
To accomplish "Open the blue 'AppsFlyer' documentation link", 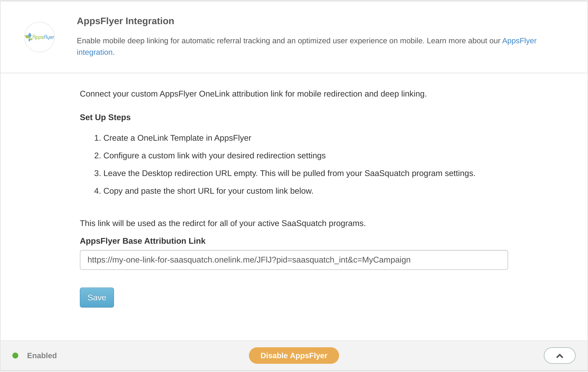I will tap(519, 41).
